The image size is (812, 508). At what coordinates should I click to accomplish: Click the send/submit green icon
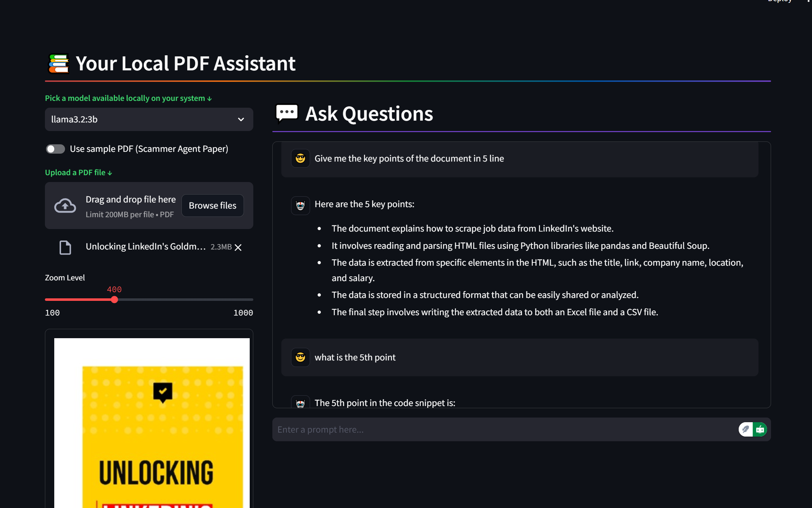click(x=759, y=430)
